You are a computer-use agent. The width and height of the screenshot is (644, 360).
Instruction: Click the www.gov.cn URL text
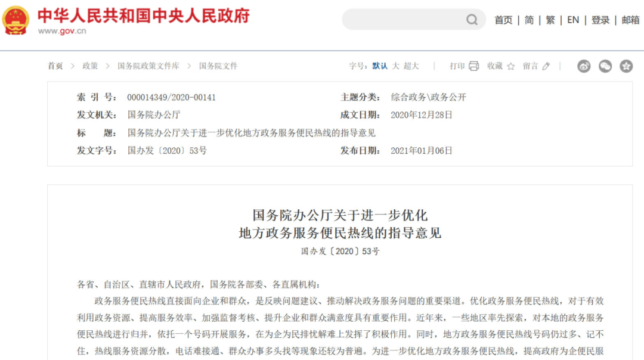pos(62,31)
